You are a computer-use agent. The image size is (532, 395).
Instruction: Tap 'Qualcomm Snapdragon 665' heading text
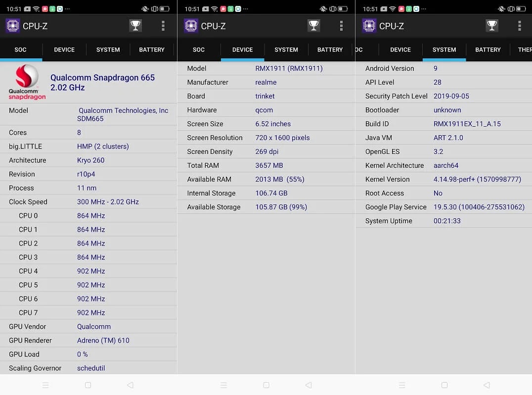click(102, 77)
